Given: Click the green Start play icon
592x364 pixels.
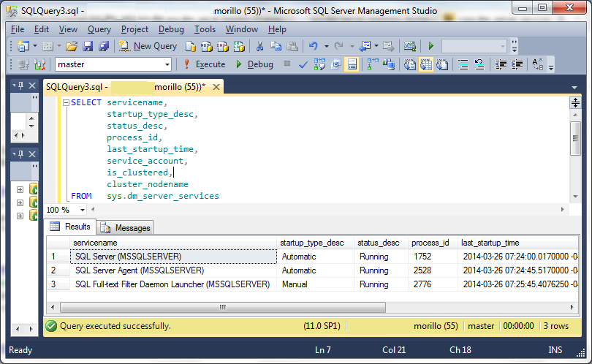Looking at the screenshot, I should tap(430, 46).
